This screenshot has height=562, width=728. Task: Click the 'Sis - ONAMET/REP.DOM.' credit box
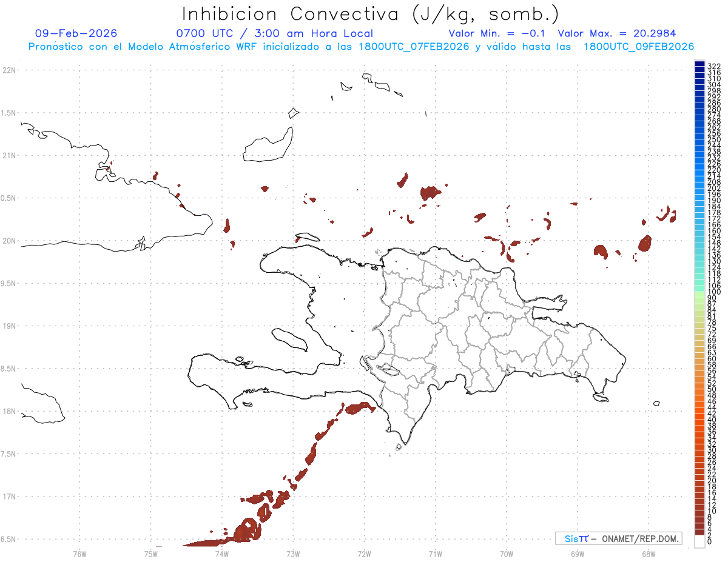(x=618, y=538)
